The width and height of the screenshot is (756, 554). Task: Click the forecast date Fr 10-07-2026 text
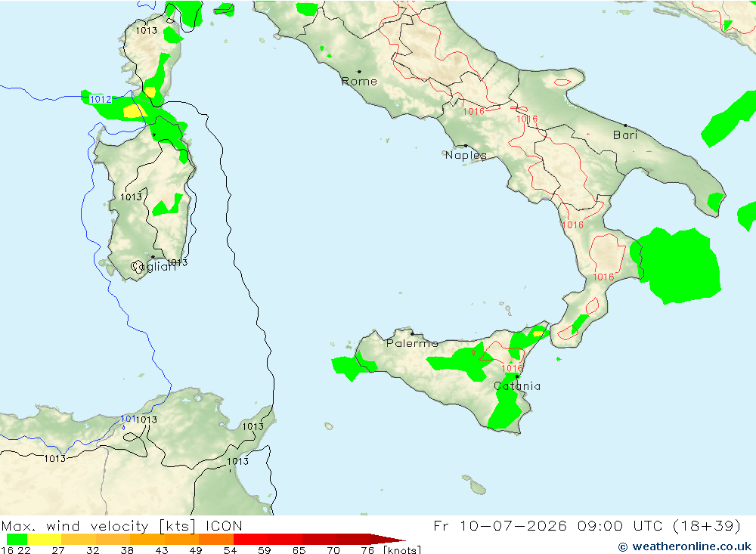[500, 525]
